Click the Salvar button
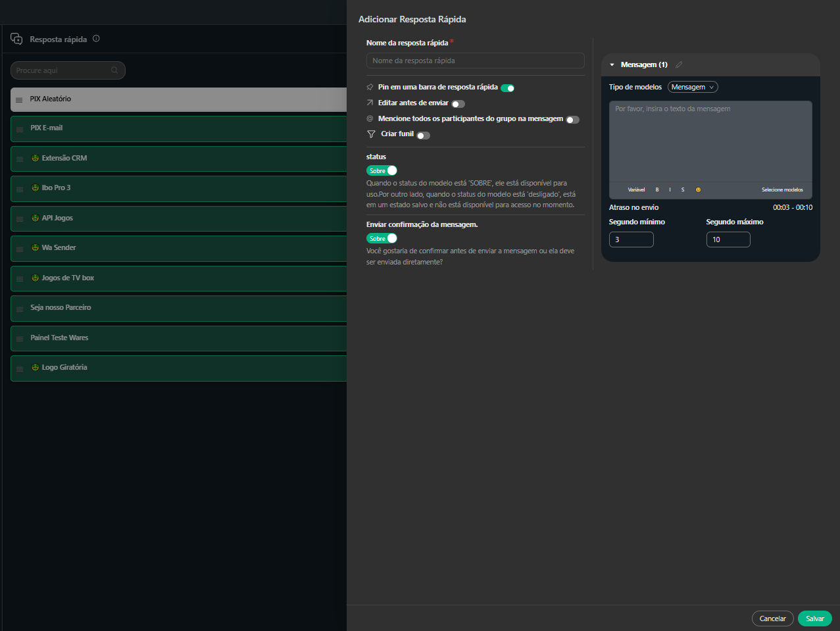The image size is (840, 631). (814, 618)
